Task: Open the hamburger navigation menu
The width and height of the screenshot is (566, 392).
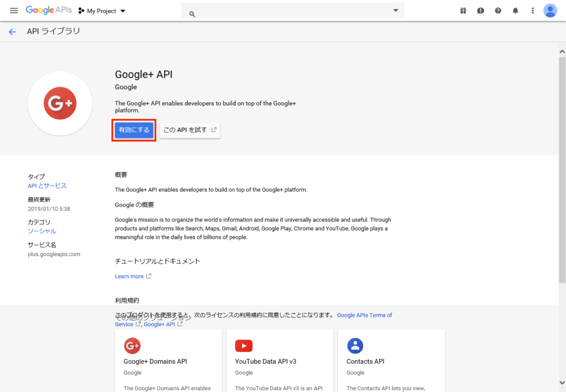Action: [x=14, y=11]
